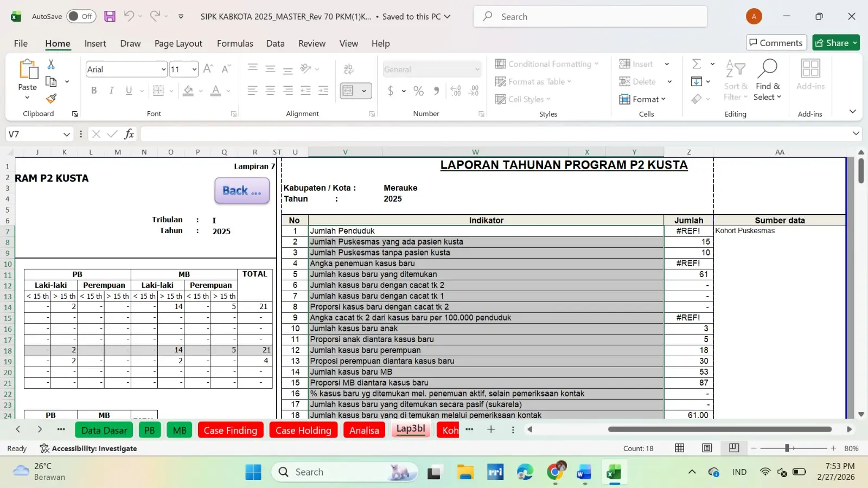Expand the Name Box dropdown
The width and height of the screenshot is (868, 488).
[x=67, y=134]
